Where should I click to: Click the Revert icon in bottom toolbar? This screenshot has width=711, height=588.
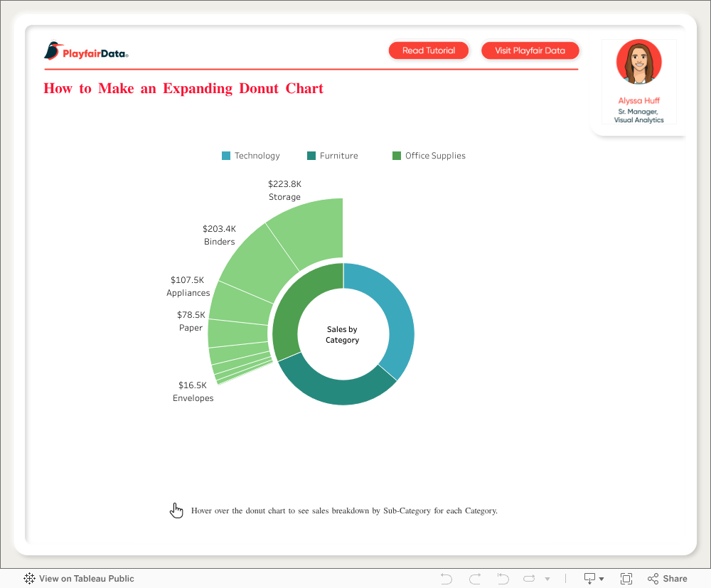point(503,579)
